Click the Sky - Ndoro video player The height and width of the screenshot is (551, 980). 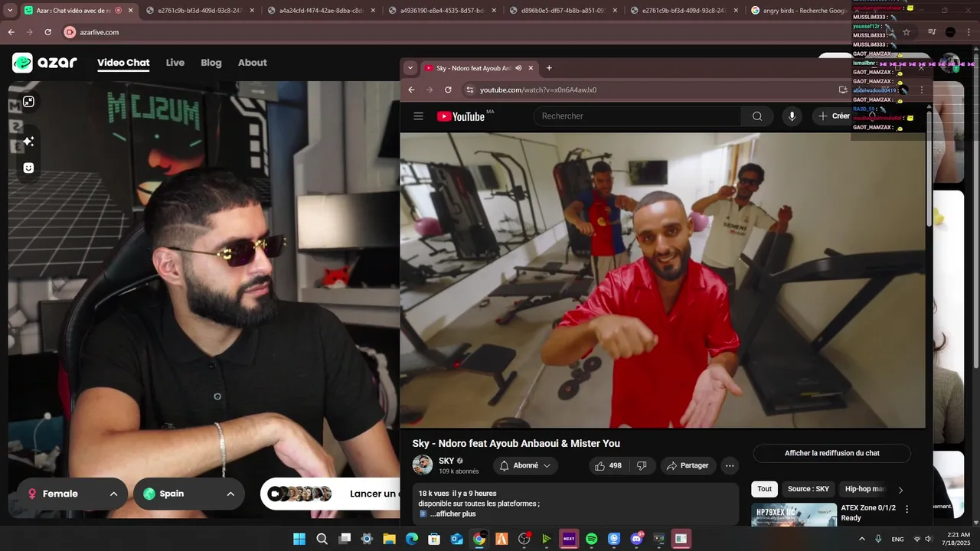click(x=663, y=280)
